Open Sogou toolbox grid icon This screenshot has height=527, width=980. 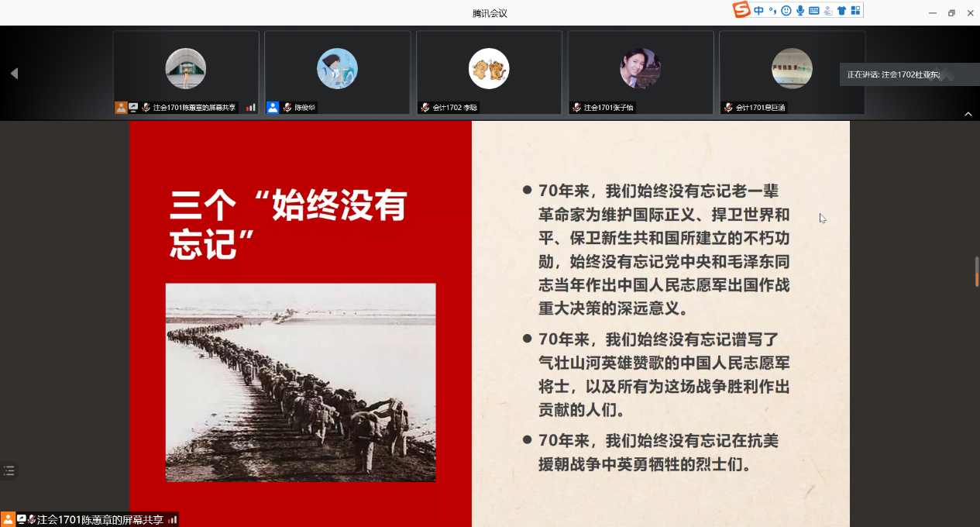tap(855, 11)
